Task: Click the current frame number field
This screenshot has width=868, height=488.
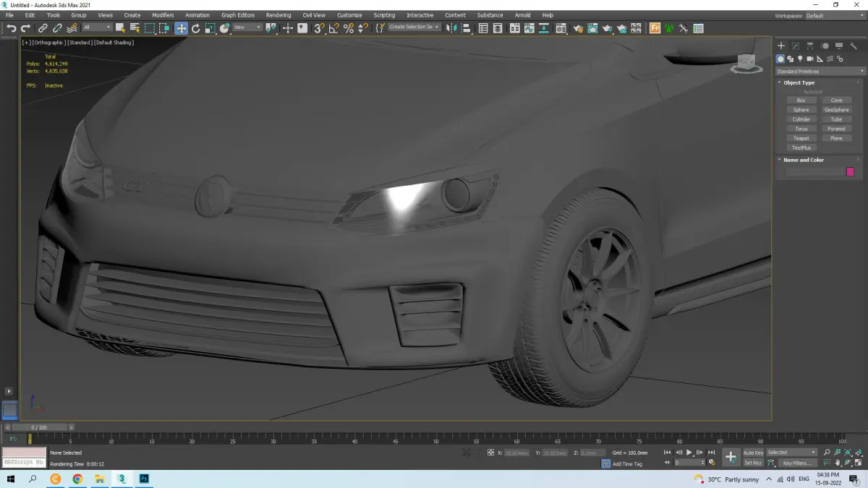Action: (x=690, y=463)
